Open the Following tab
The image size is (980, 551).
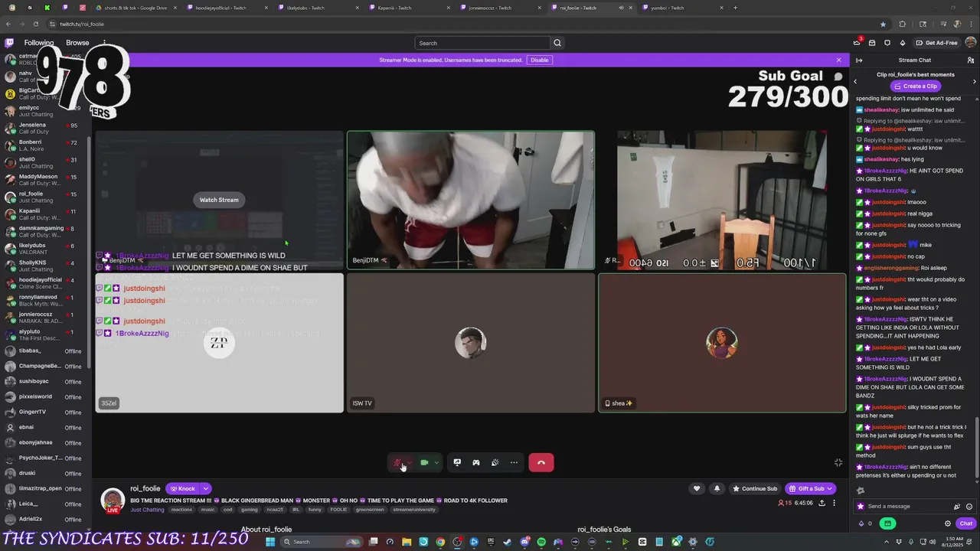pos(38,43)
